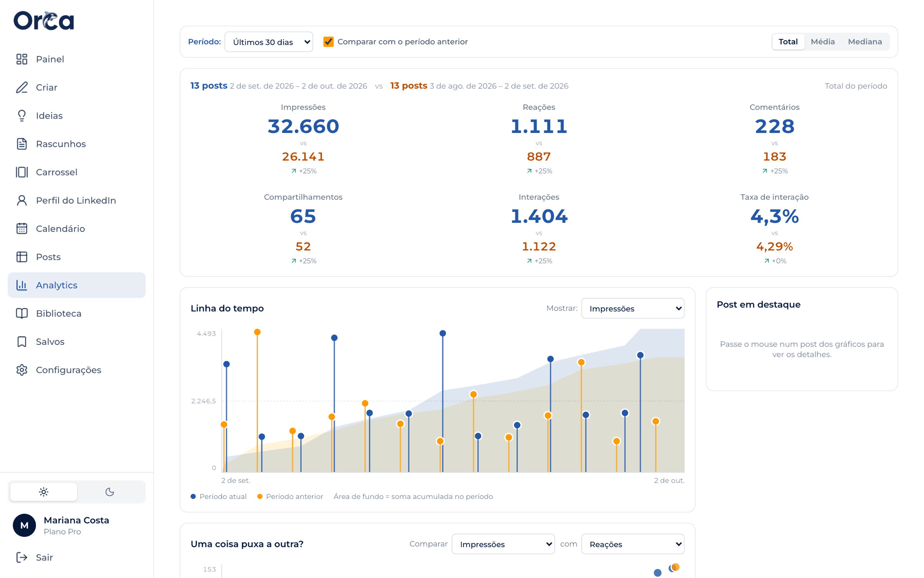Click the Calendário calendar icon

click(22, 229)
